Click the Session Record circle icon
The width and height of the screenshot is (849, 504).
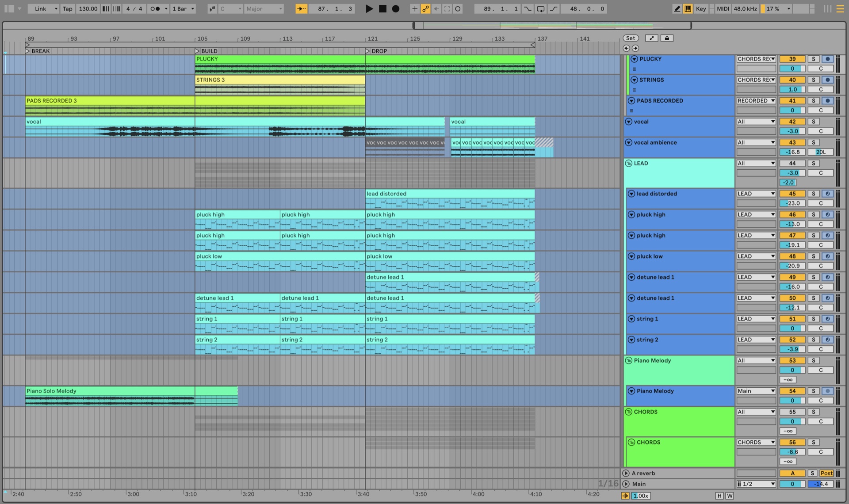click(458, 8)
